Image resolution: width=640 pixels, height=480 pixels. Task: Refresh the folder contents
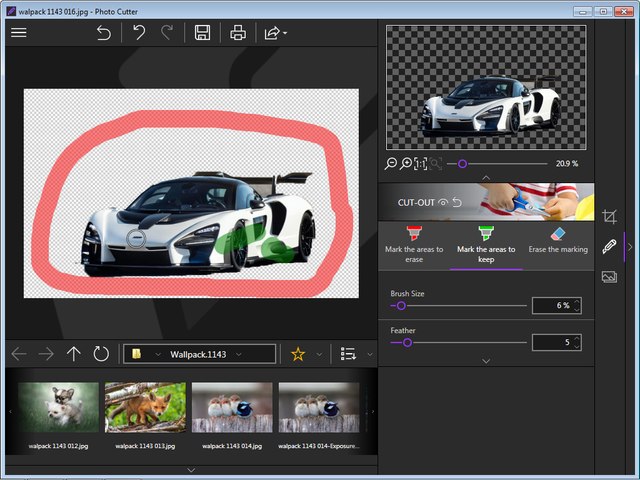click(101, 354)
